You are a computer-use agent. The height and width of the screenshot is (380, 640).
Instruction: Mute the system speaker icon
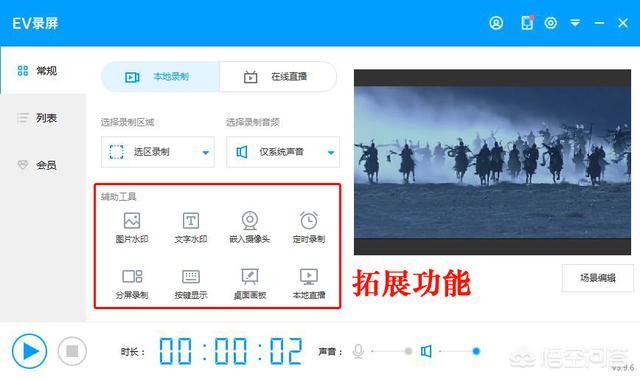pyautogui.click(x=426, y=351)
